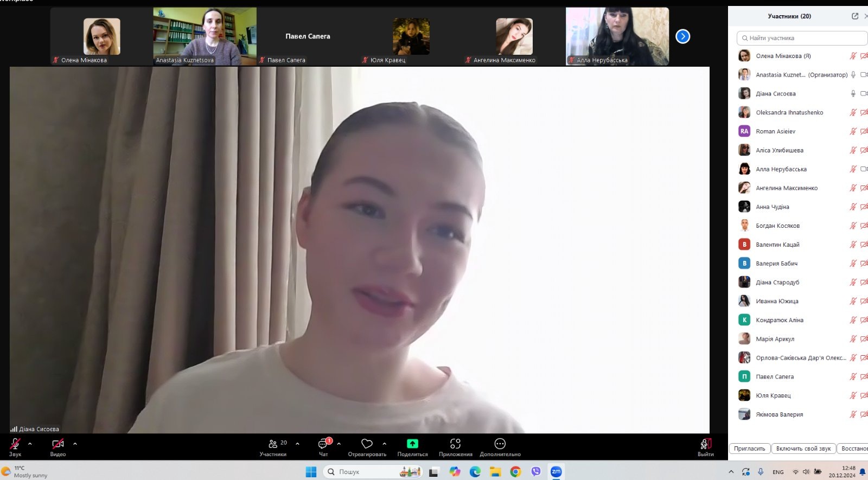Click the Invite button

pyautogui.click(x=749, y=449)
